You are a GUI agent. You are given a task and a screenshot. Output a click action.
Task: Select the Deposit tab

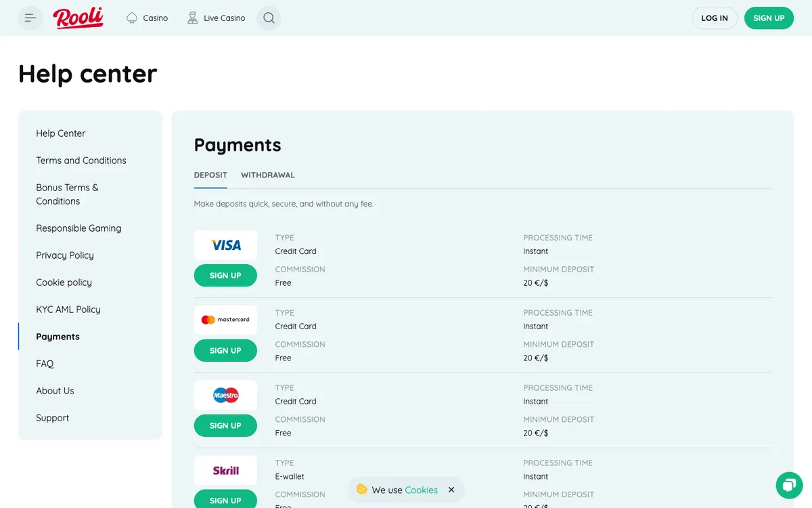pyautogui.click(x=210, y=175)
